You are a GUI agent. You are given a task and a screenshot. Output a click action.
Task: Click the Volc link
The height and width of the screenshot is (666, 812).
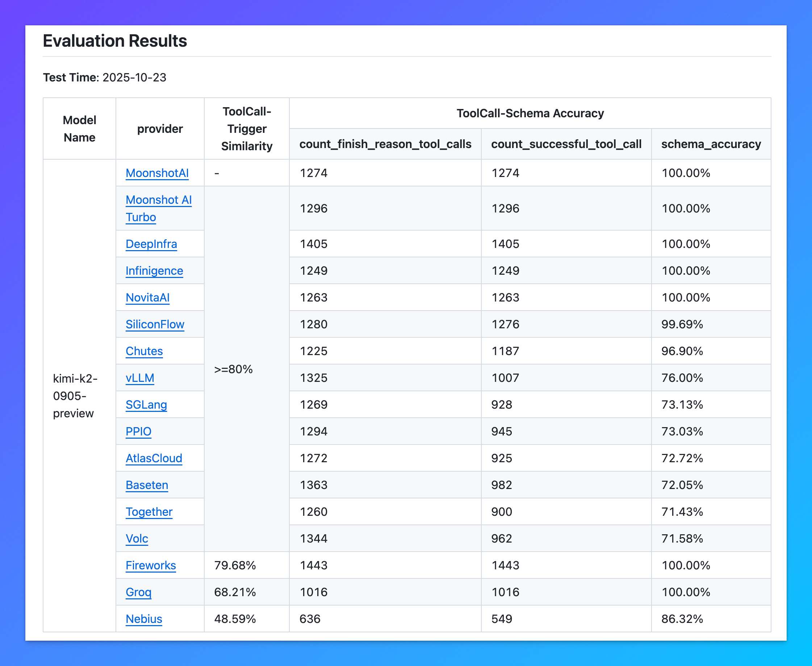(137, 539)
